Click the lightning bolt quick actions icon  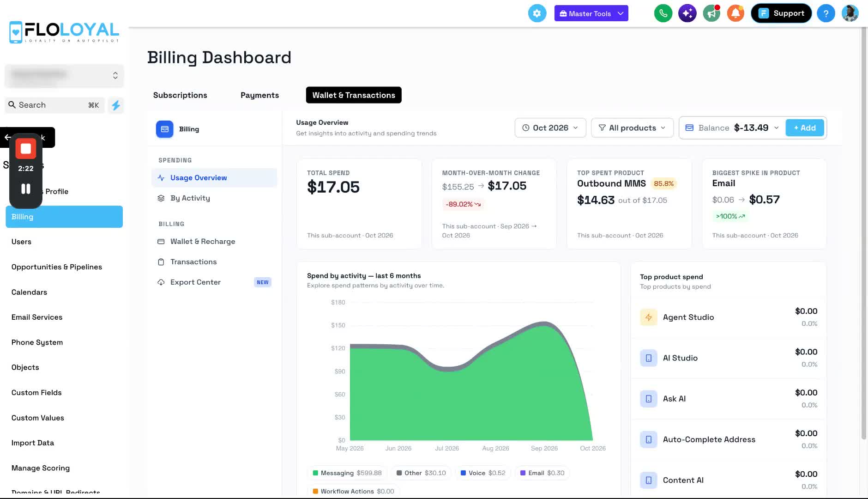[x=116, y=105]
